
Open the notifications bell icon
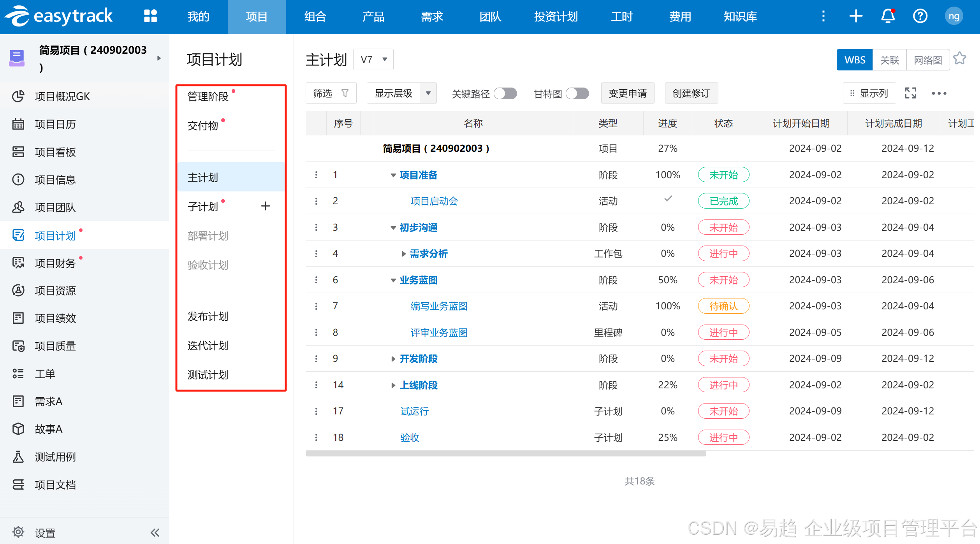click(888, 16)
